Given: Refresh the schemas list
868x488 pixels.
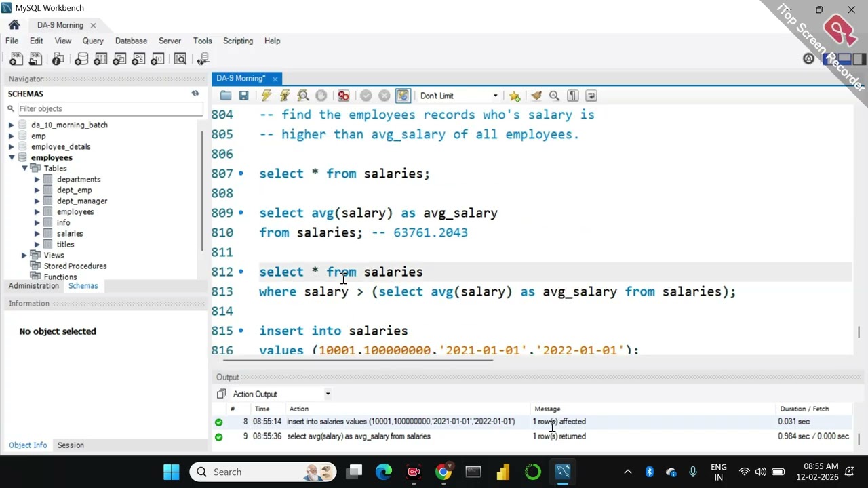Looking at the screenshot, I should (x=195, y=94).
